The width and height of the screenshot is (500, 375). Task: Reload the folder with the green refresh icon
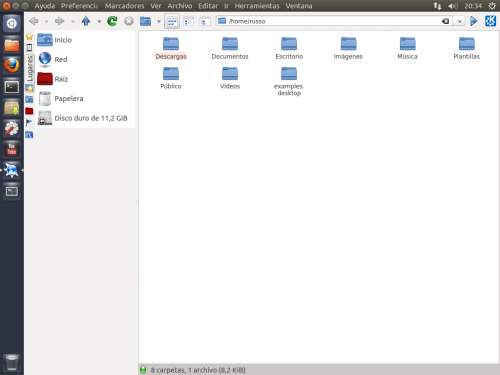[112, 21]
